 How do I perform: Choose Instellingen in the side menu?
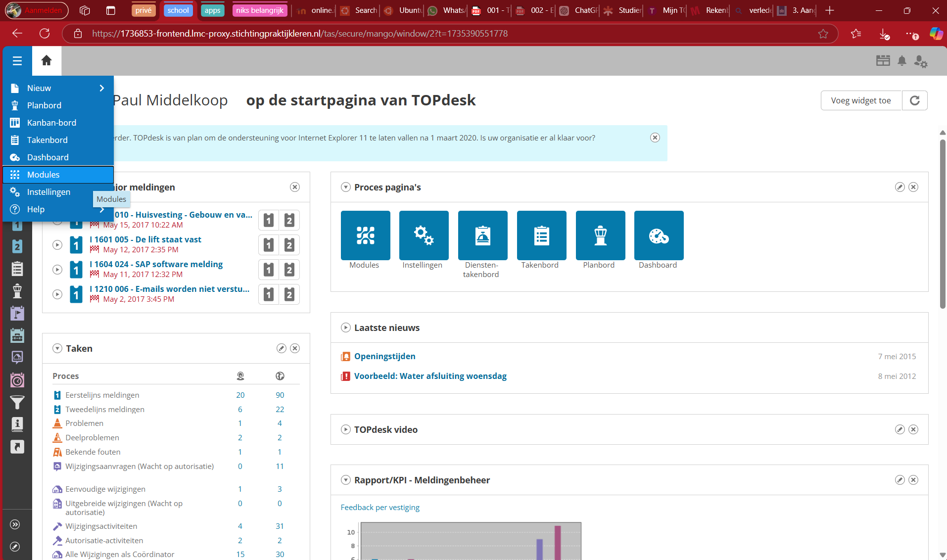[x=48, y=192]
